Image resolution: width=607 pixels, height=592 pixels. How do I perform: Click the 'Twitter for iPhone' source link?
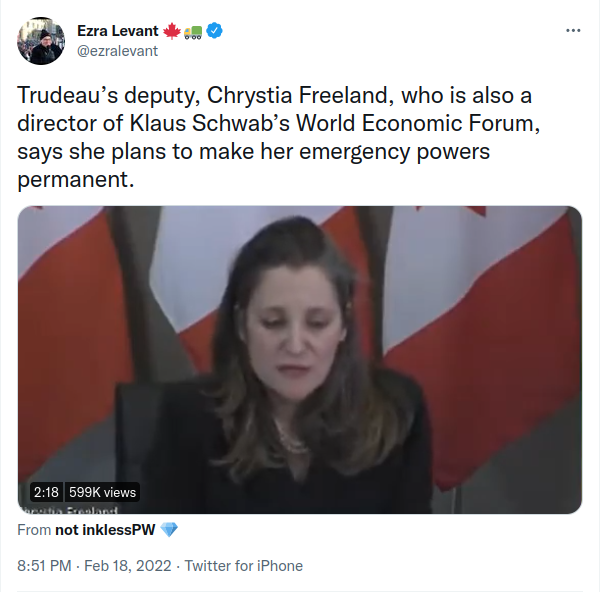[x=244, y=566]
